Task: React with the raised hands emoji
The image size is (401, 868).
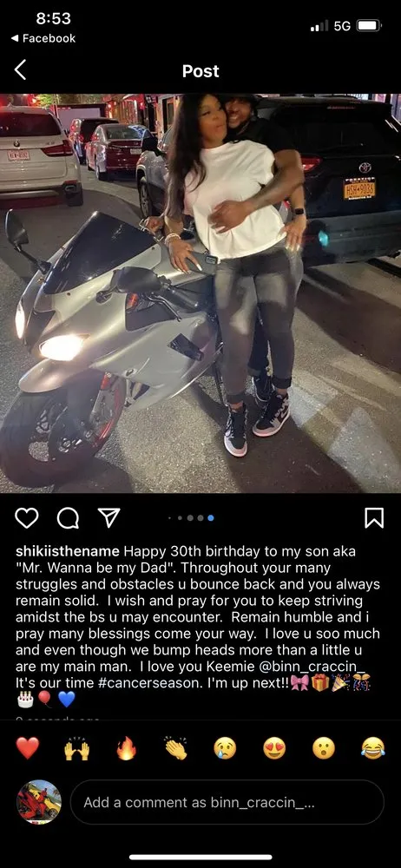Action: [x=77, y=748]
